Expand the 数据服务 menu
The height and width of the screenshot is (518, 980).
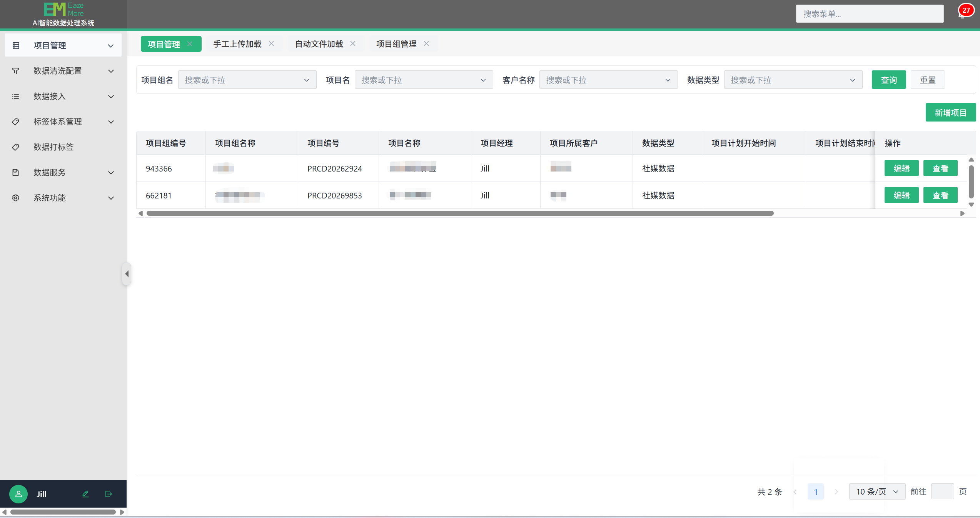[x=111, y=173]
